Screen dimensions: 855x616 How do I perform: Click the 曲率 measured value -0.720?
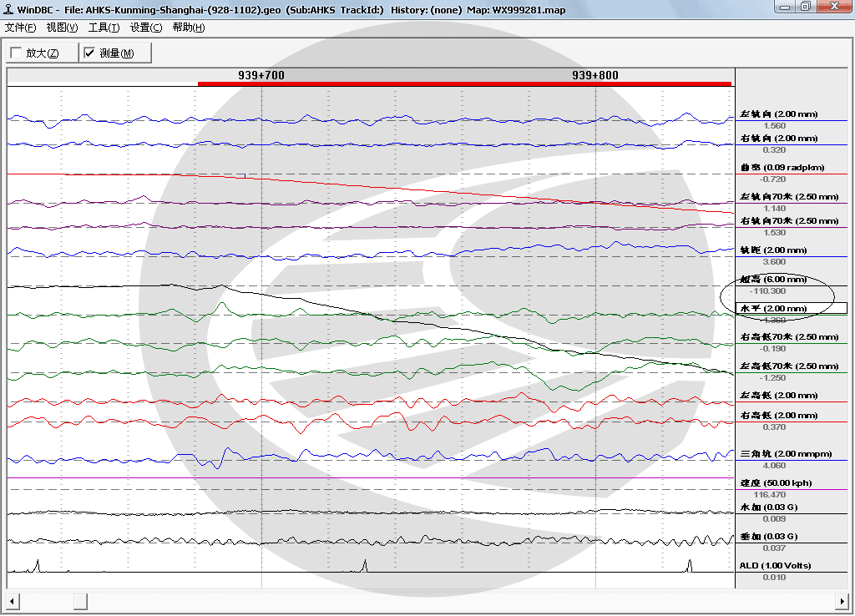(x=772, y=179)
